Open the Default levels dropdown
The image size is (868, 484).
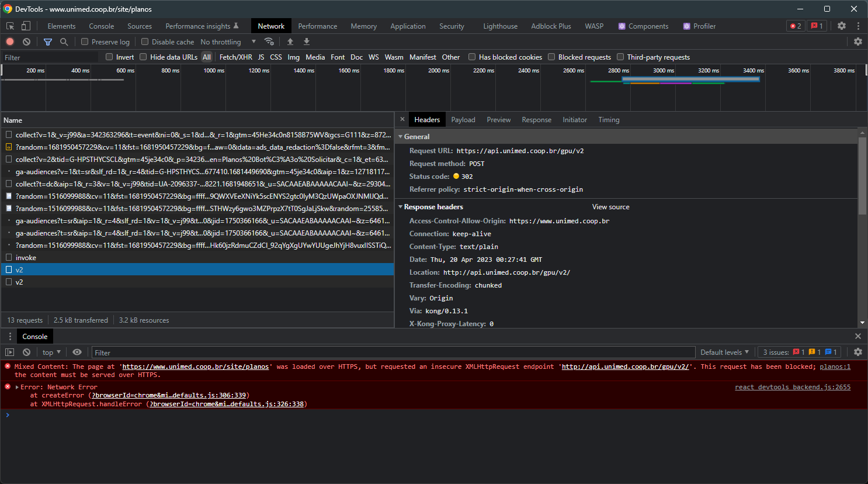[724, 352]
